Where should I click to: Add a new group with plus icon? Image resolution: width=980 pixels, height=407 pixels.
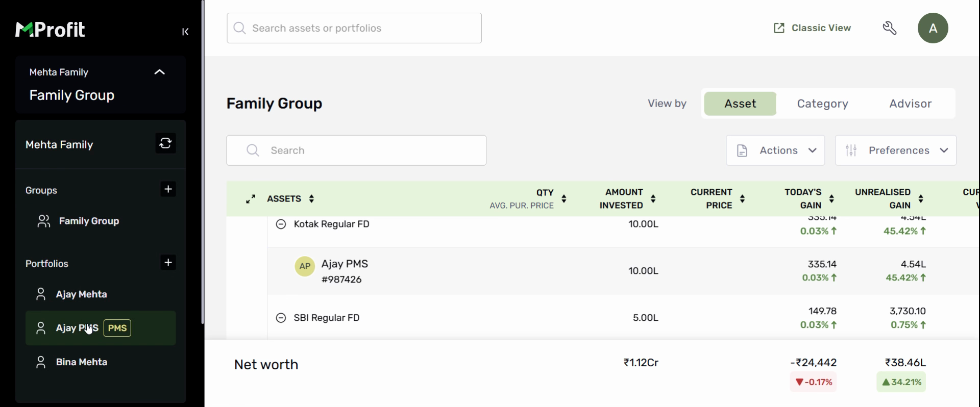tap(168, 189)
